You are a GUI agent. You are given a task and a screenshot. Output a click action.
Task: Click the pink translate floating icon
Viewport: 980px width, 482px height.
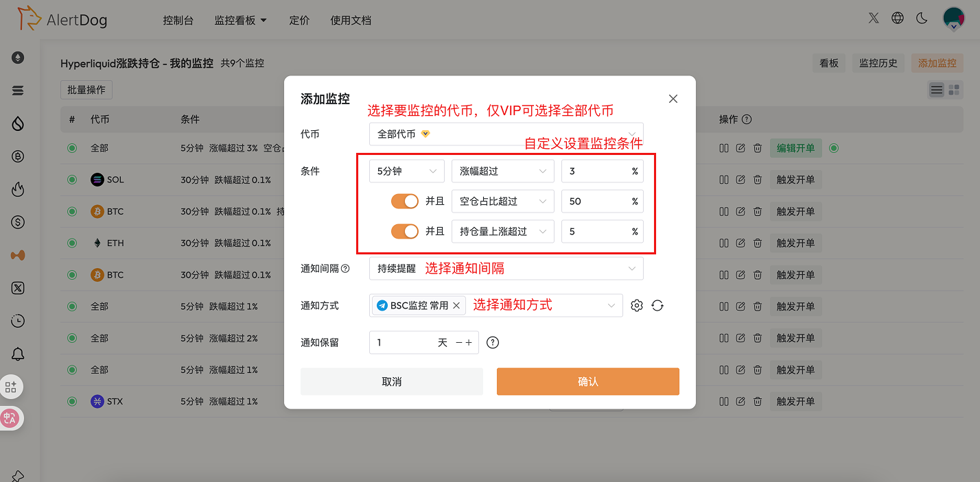11,418
